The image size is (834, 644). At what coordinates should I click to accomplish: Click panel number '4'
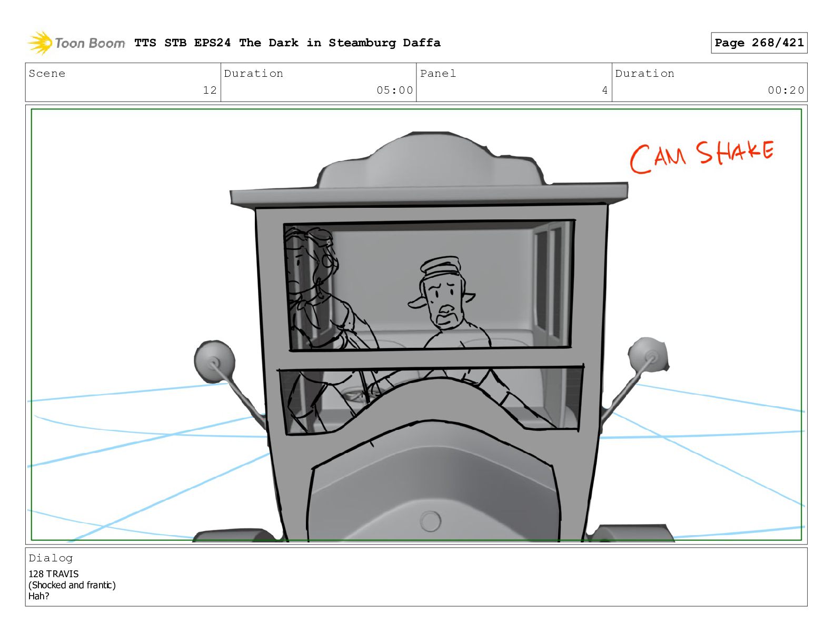[605, 90]
